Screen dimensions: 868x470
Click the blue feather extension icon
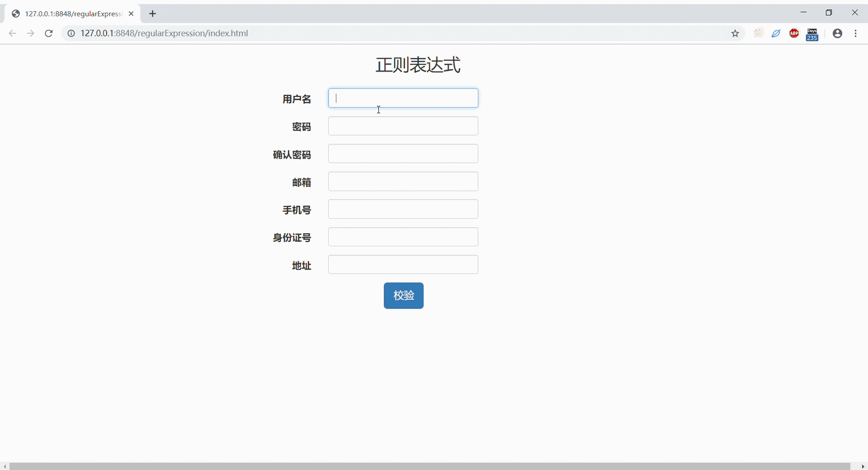tap(776, 33)
